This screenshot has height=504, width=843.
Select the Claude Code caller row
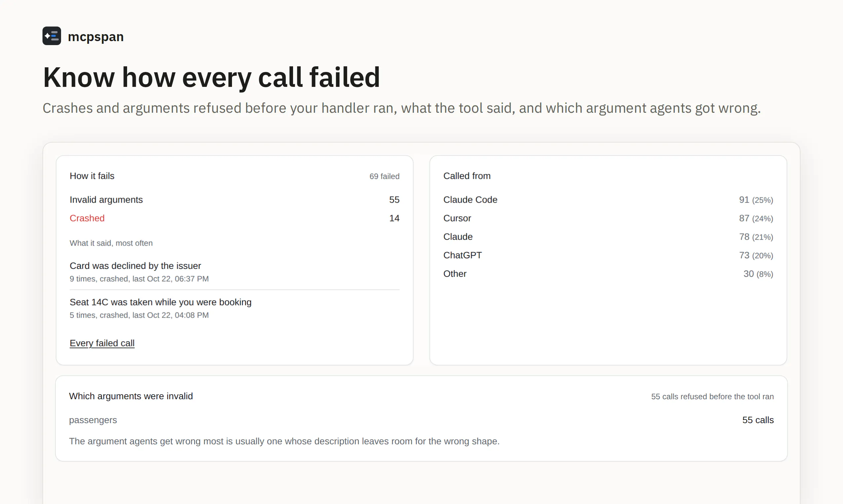pos(608,200)
